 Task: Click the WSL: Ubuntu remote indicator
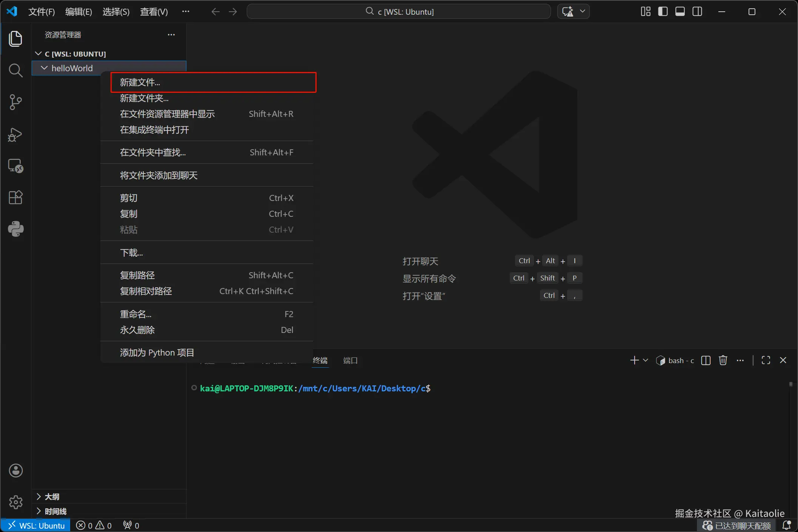coord(36,526)
